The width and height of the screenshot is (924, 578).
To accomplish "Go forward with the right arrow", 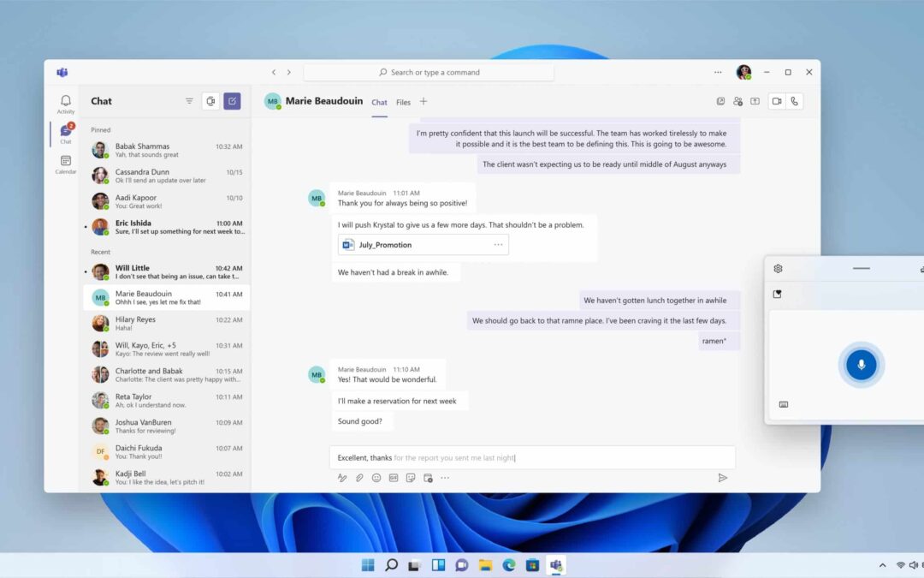I will pyautogui.click(x=289, y=73).
